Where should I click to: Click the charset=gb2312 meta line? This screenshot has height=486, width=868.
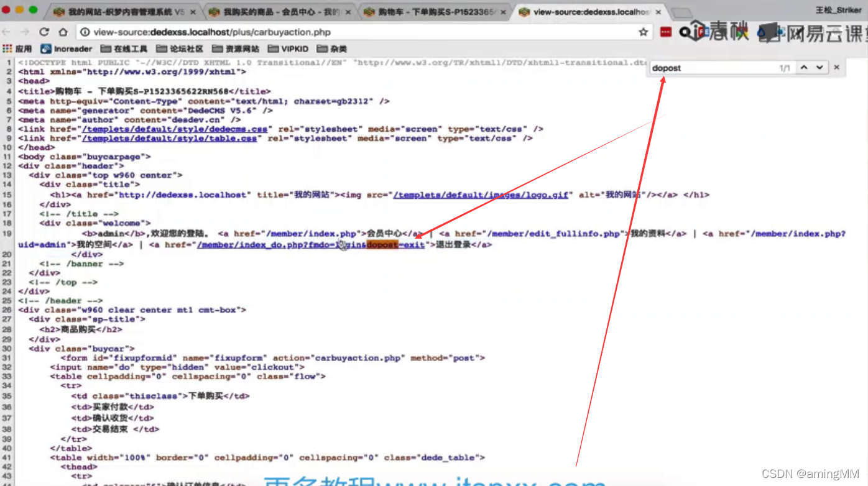204,101
